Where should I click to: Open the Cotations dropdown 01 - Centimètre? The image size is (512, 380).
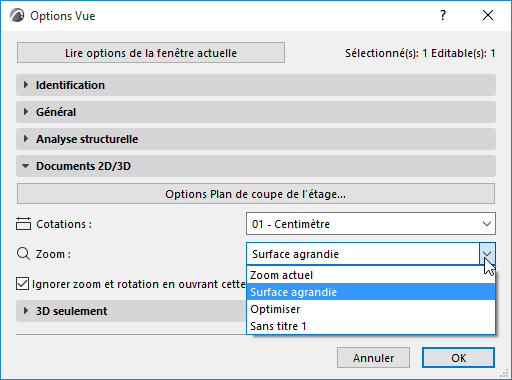(371, 224)
